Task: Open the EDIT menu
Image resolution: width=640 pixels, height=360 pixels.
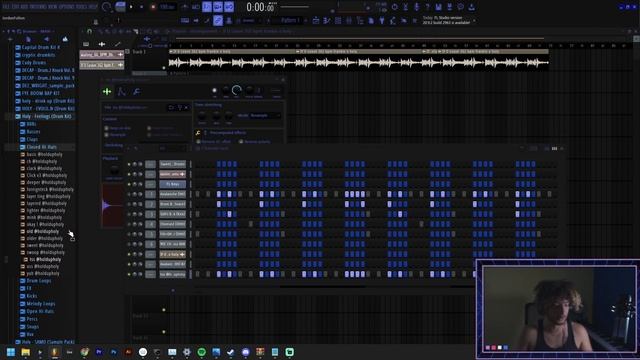Action: tap(16, 7)
